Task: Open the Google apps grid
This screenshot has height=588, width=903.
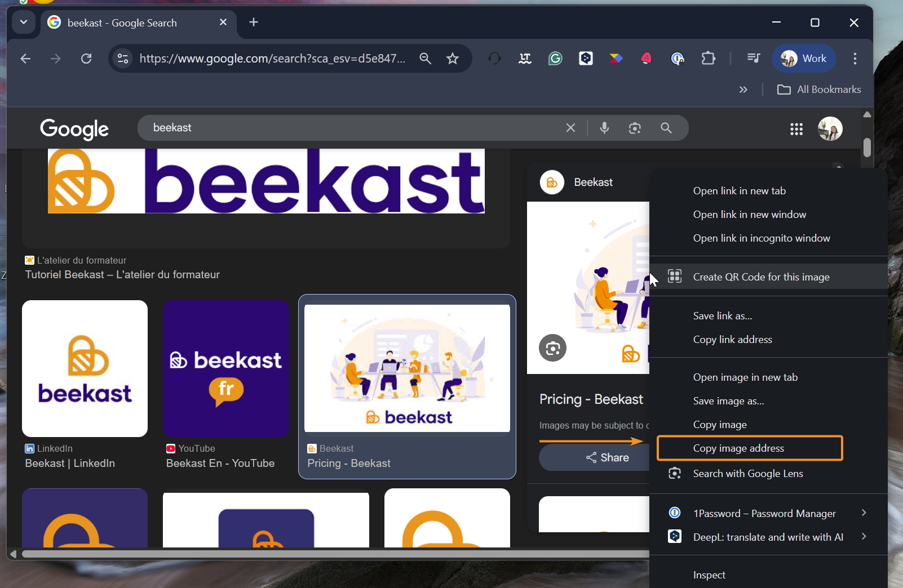Action: (x=796, y=129)
